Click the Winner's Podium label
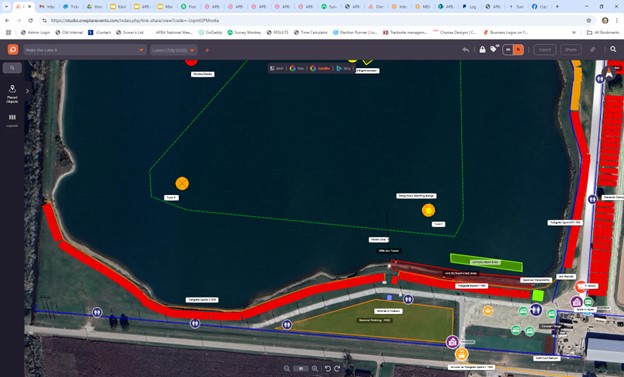Image resolution: width=624 pixels, height=377 pixels. point(388,311)
